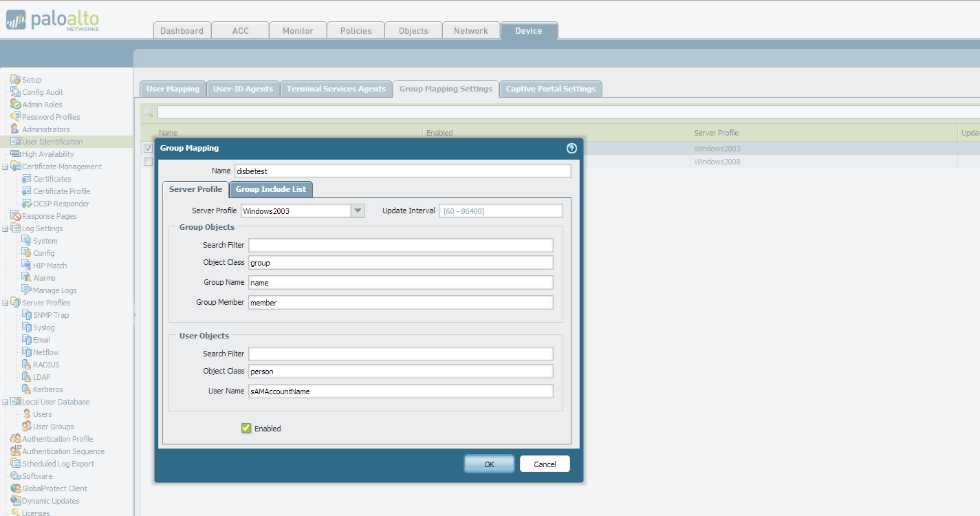
Task: Select the Windows2008 cell in the table
Action: tap(824, 162)
